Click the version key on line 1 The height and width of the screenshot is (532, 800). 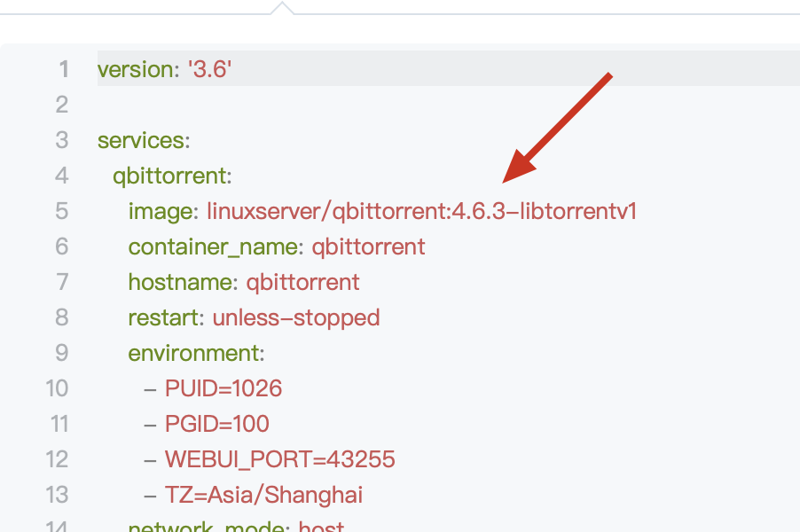click(135, 69)
